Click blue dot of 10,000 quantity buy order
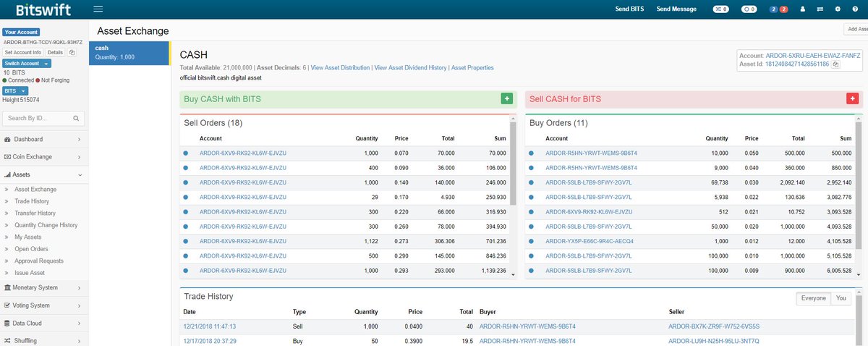Screen dimensions: 868x346 click(532, 153)
